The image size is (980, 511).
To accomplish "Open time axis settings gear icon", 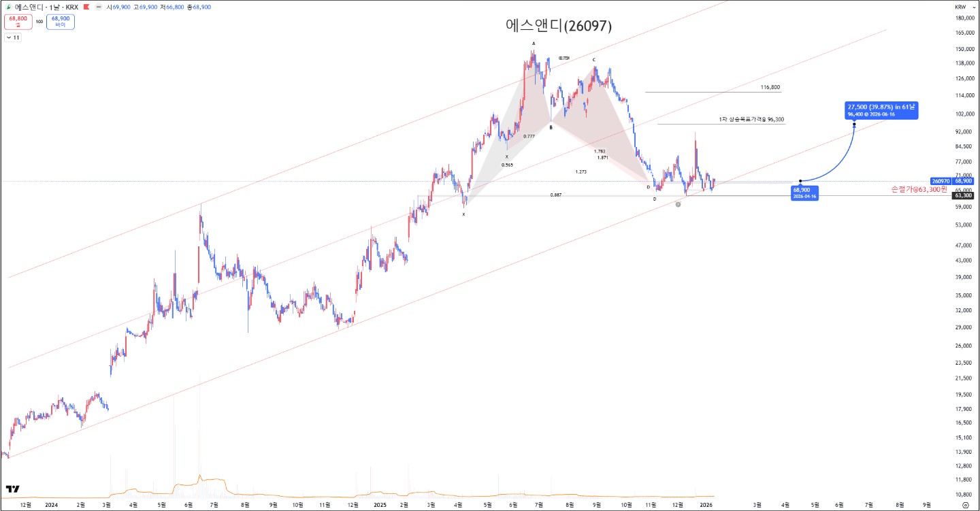I will click(966, 505).
